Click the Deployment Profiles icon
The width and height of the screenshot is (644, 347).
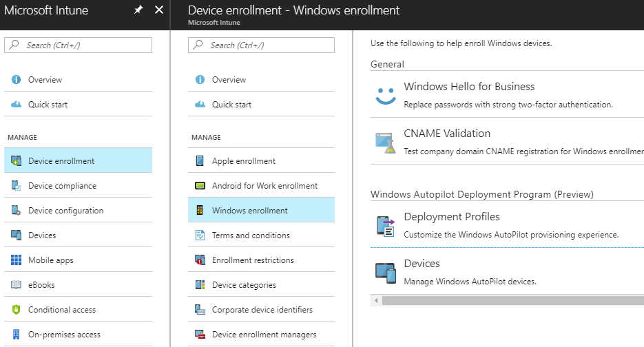[x=385, y=225]
